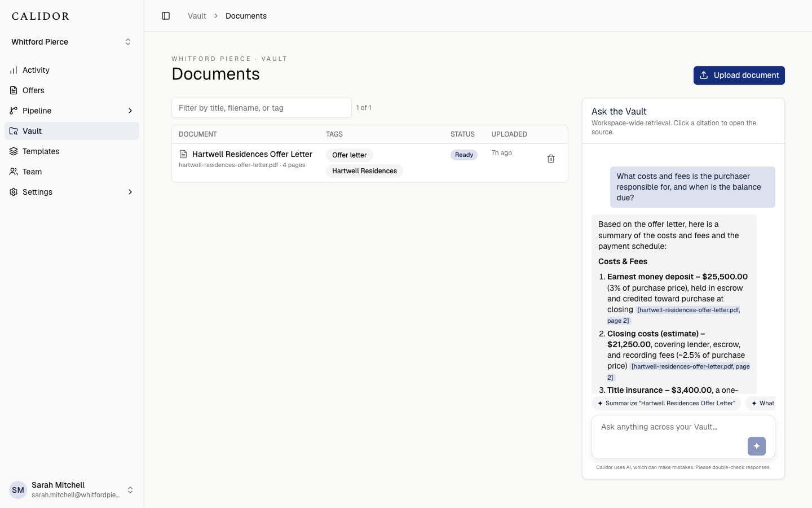812x508 pixels.
Task: Click hartwell-residences-offer-letter.pdf filename text
Action: (x=228, y=165)
